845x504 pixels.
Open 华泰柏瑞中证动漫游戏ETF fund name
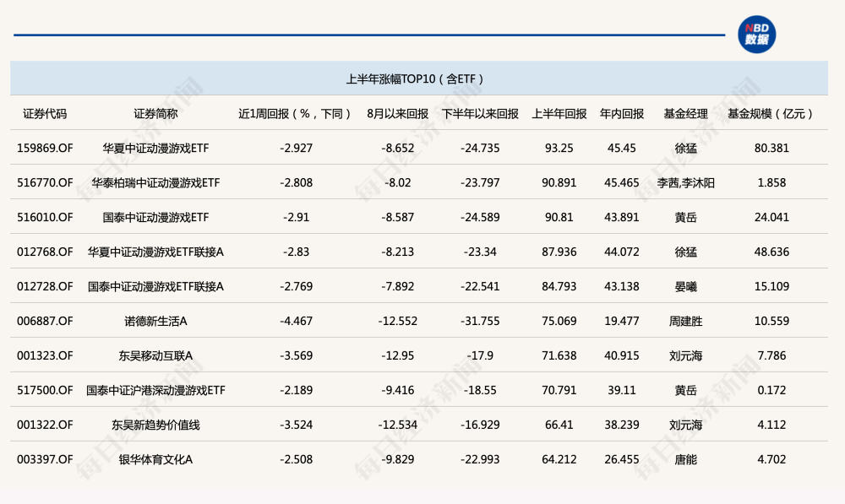coord(155,182)
